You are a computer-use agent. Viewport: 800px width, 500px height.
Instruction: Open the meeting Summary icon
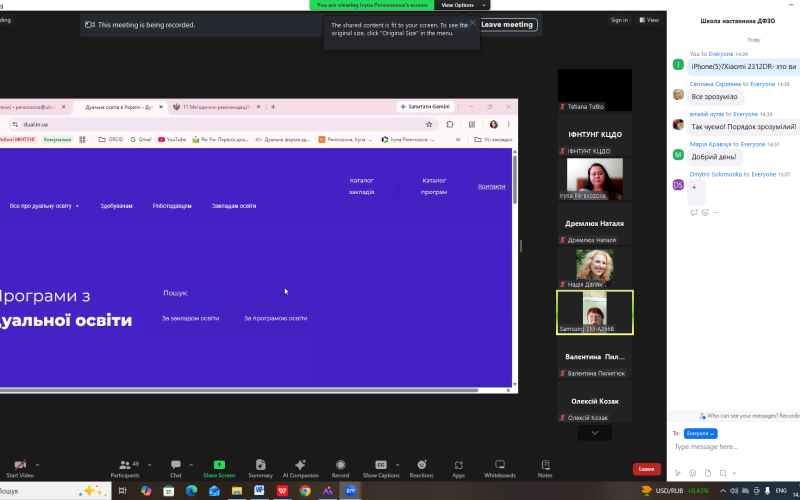point(261,464)
